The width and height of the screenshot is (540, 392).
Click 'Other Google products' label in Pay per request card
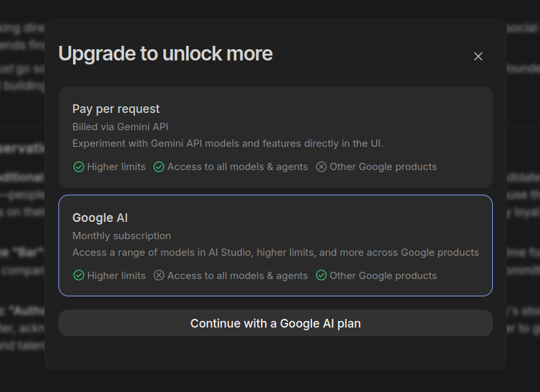click(383, 167)
